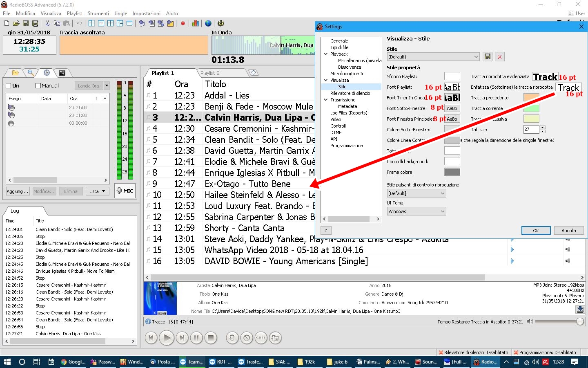Open the Lancia Ora dropdown arrow
Image resolution: width=588 pixels, height=368 pixels.
click(107, 86)
